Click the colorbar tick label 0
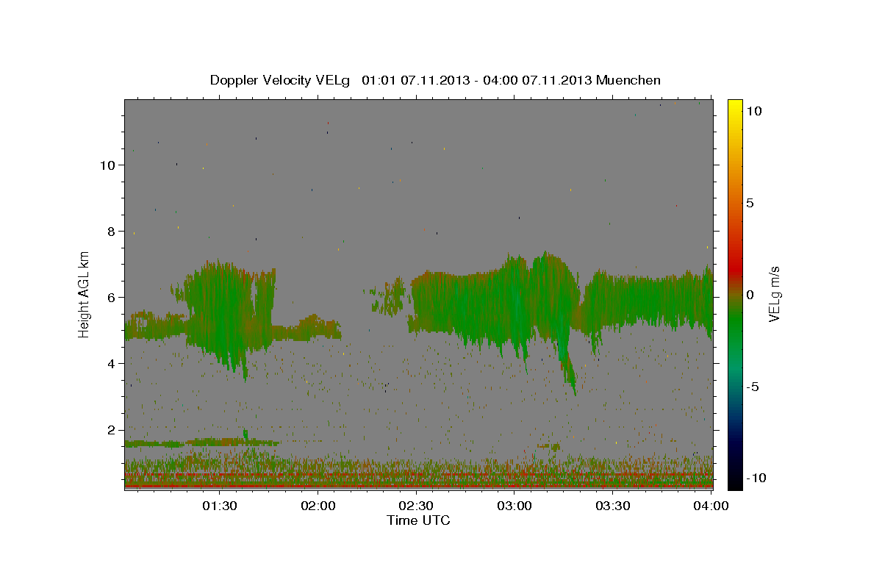 pos(750,295)
